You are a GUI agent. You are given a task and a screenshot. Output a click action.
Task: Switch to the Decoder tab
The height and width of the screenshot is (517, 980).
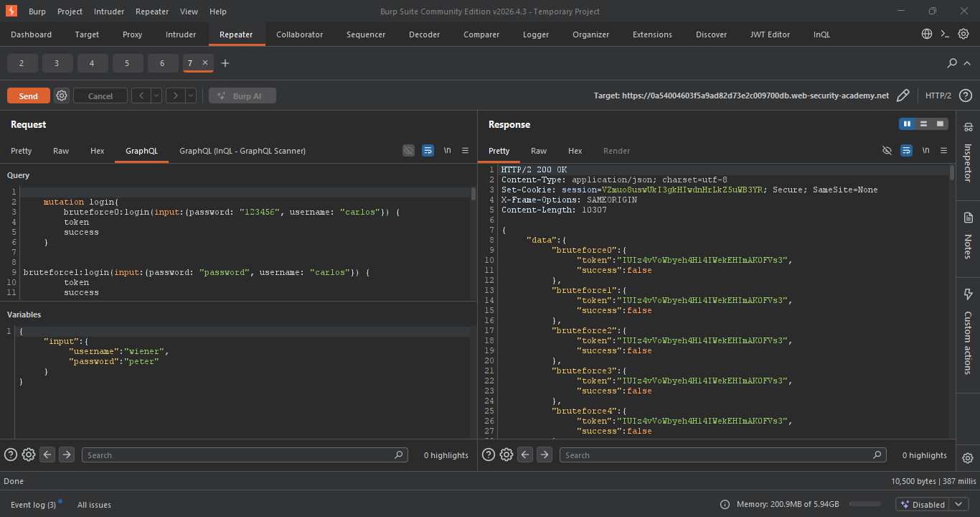tap(425, 34)
